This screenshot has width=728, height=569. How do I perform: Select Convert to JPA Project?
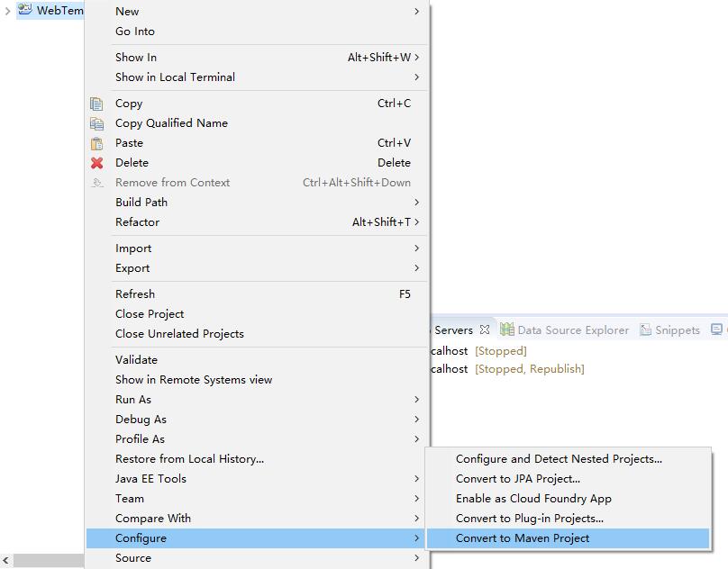coord(568,479)
